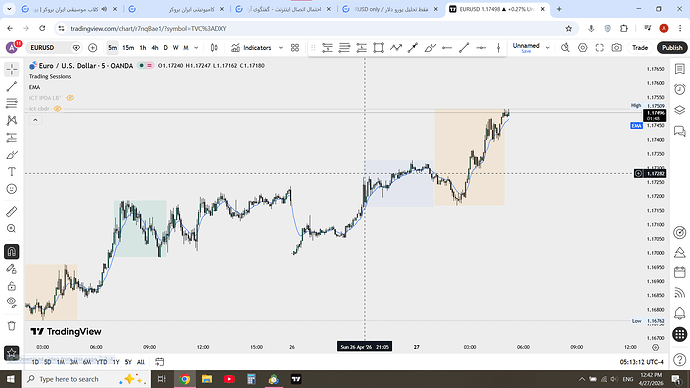Open the Indicators dialog
The width and height of the screenshot is (690, 388).
click(x=251, y=48)
